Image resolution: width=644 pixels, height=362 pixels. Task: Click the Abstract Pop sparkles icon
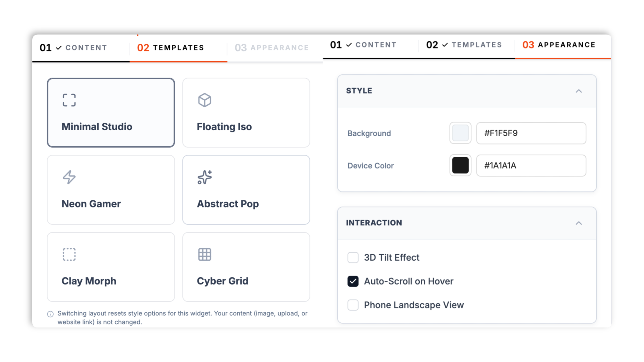coord(205,177)
